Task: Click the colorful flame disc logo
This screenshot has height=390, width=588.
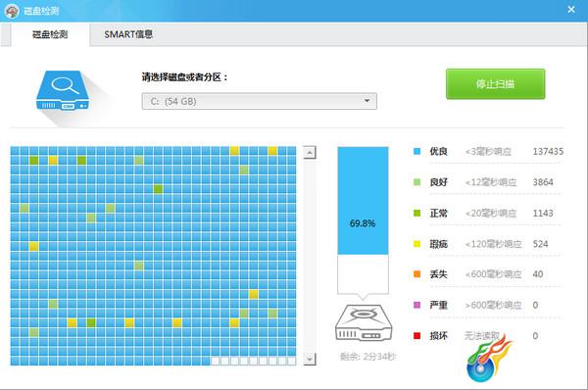Action: 489,358
